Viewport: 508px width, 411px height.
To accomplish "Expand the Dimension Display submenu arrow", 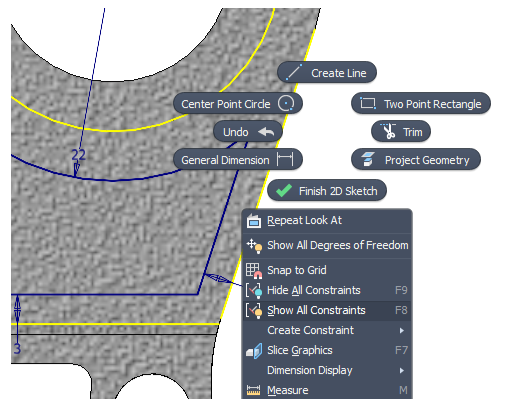I will (402, 370).
